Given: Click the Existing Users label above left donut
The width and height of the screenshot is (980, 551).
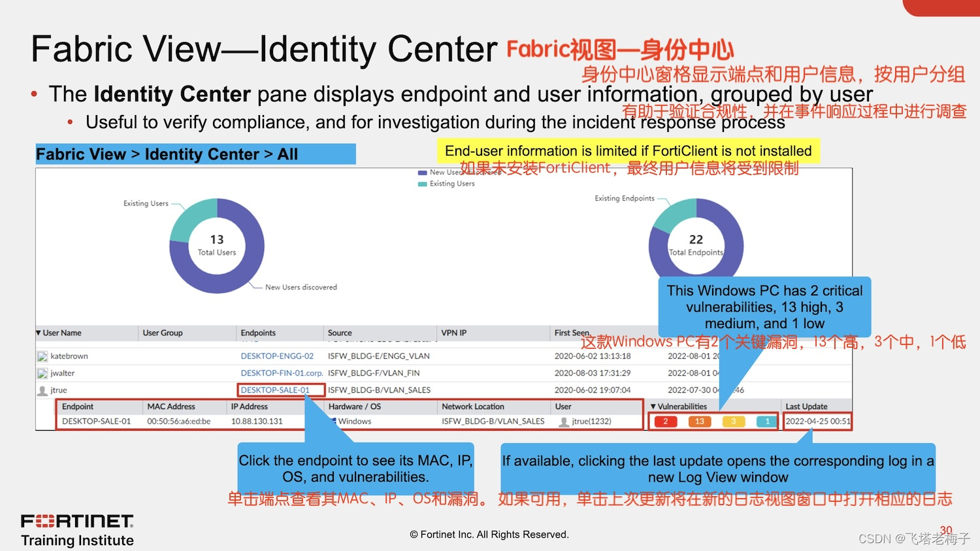Looking at the screenshot, I should pyautogui.click(x=146, y=203).
